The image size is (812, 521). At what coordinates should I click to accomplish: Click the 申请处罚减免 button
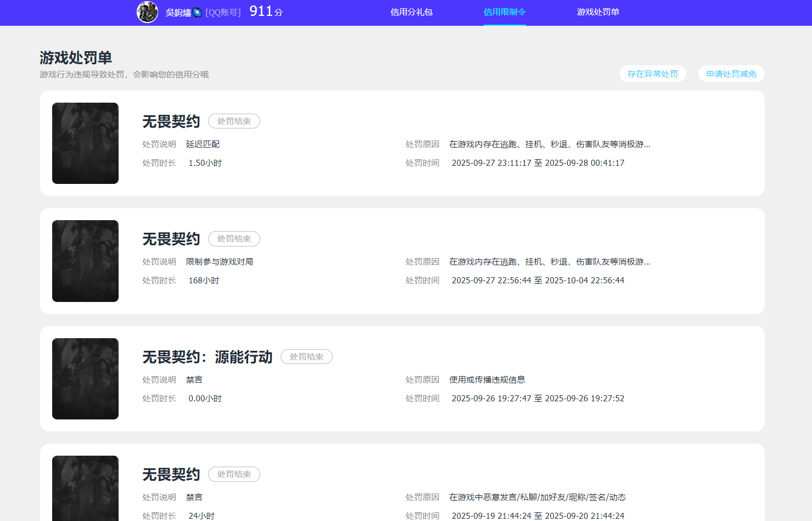coord(731,73)
